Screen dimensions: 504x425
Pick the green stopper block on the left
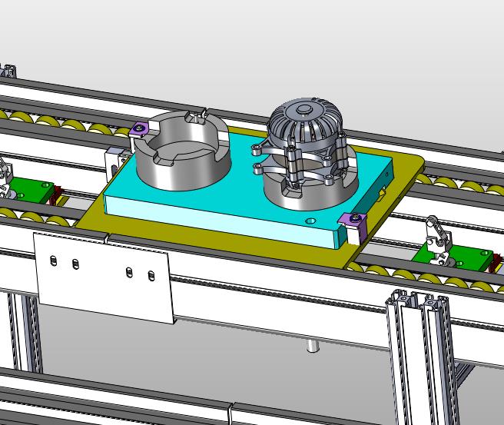point(31,191)
